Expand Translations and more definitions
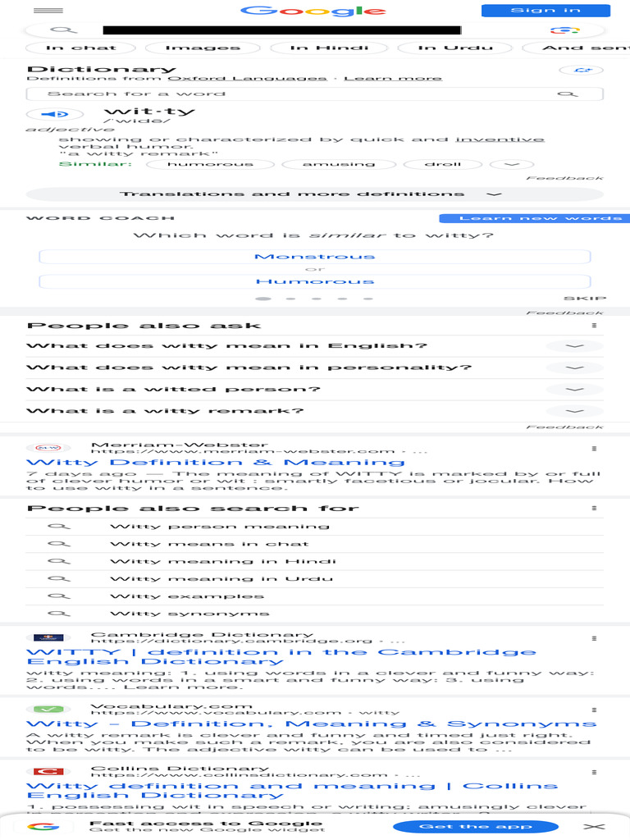This screenshot has height=840, width=630. pos(315,194)
